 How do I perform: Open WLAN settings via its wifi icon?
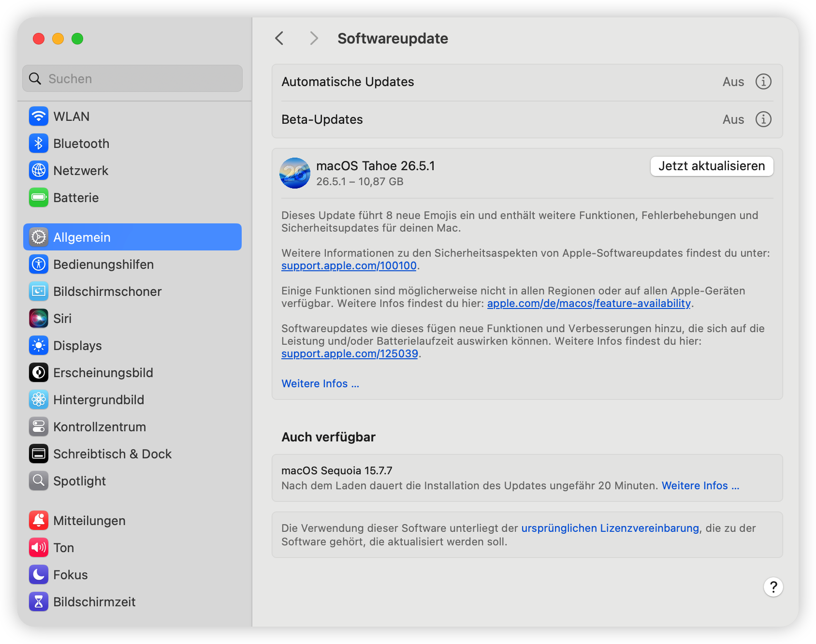[x=39, y=117]
